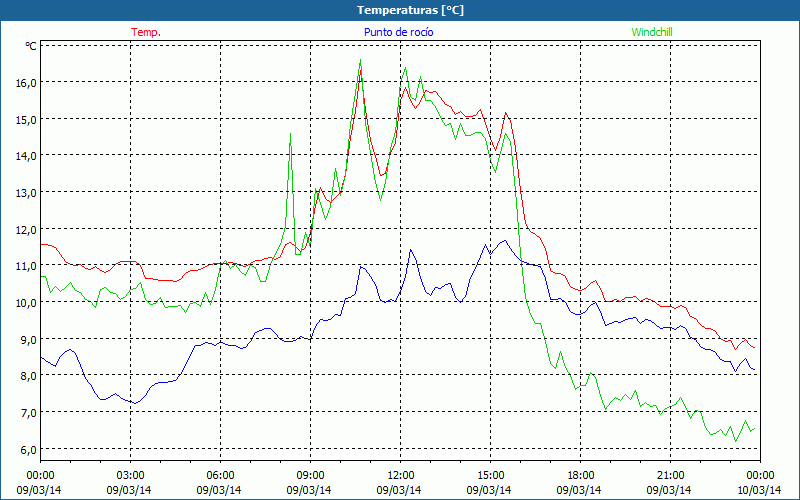This screenshot has height=500, width=800.
Task: Click the 15,0 y-axis value
Action: point(27,119)
